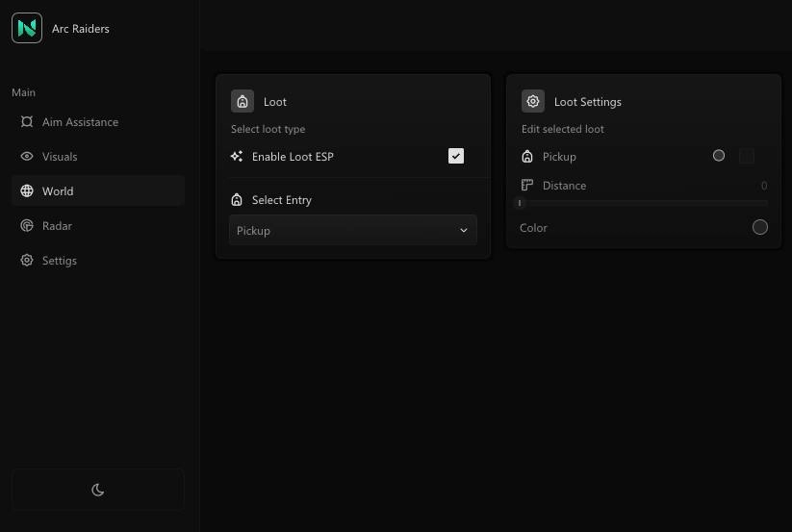
Task: Open the Color swatch picker in Loot Settings
Action: coord(760,227)
